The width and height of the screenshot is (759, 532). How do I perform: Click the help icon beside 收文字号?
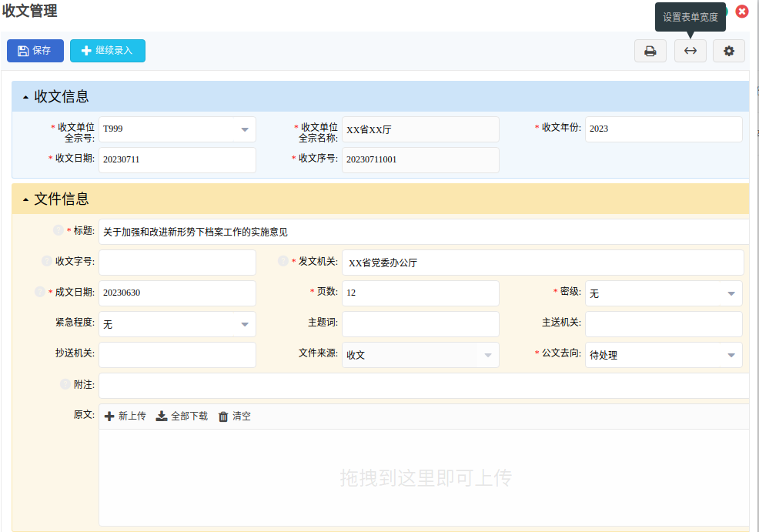(x=47, y=261)
